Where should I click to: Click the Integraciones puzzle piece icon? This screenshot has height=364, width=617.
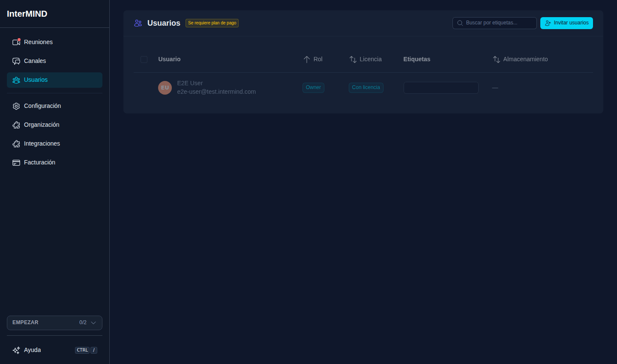click(16, 143)
